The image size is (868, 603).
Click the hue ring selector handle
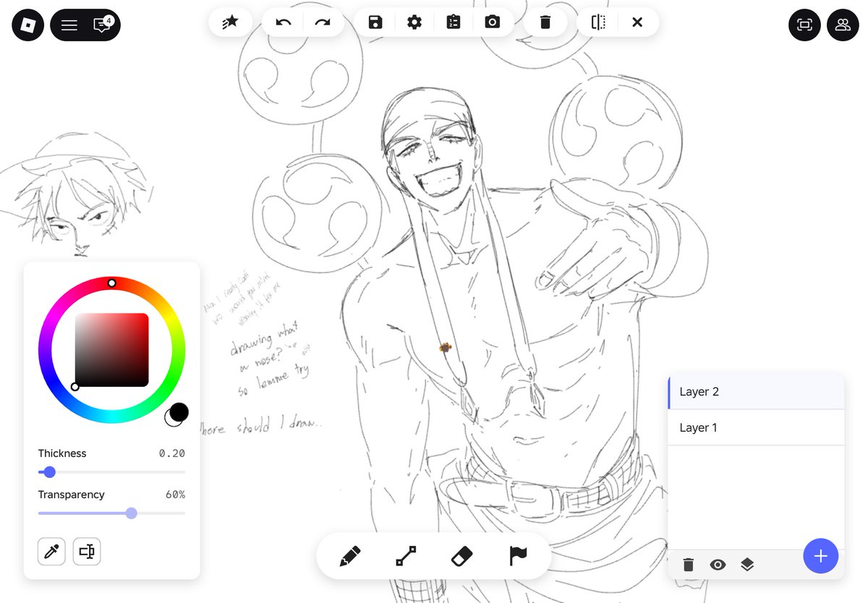click(x=111, y=283)
